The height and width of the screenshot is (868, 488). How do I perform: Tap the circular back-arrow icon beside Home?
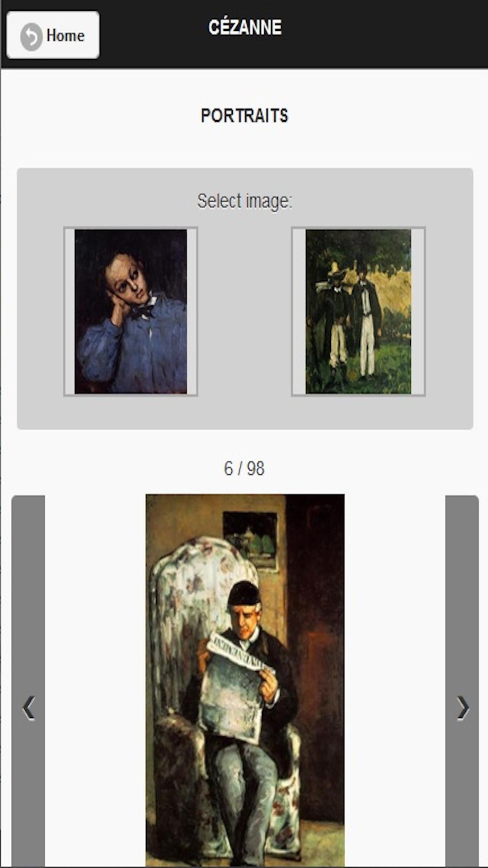pyautogui.click(x=31, y=36)
